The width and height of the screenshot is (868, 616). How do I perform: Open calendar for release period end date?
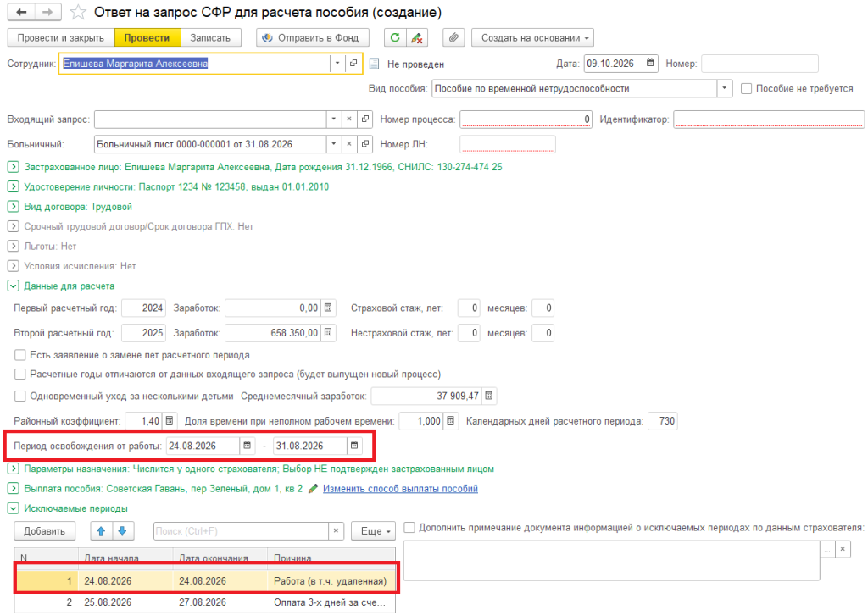pos(354,446)
